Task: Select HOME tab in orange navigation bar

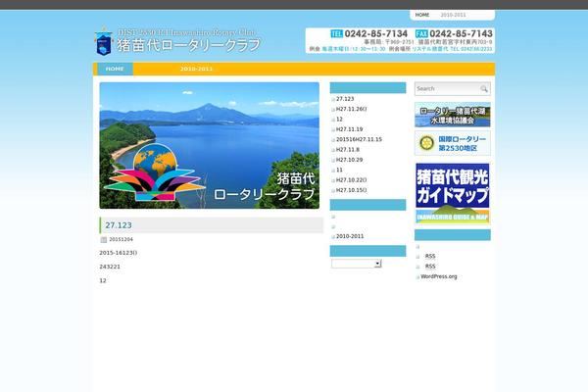Action: 115,69
